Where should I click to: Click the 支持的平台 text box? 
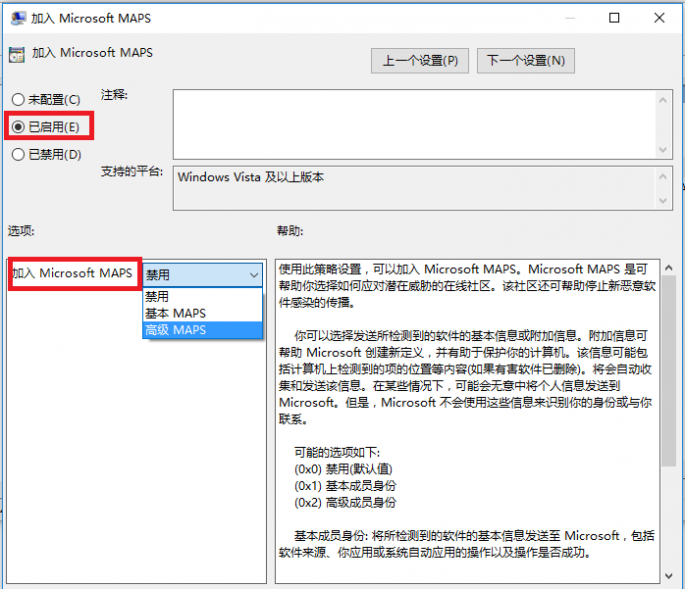tap(415, 188)
